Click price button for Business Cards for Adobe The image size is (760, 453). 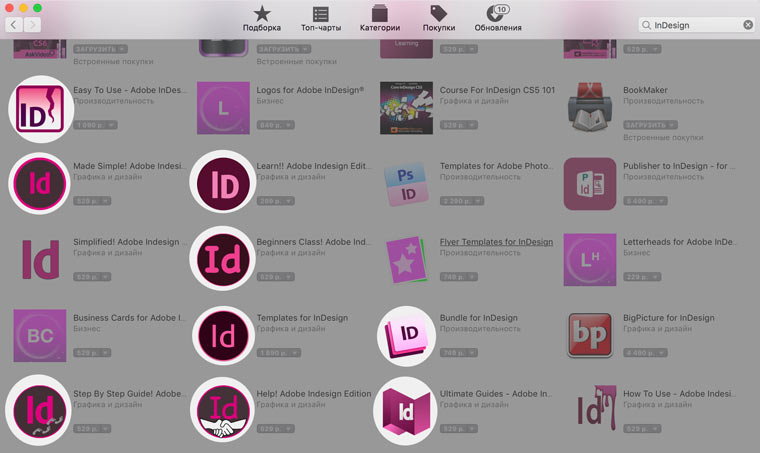click(x=92, y=353)
